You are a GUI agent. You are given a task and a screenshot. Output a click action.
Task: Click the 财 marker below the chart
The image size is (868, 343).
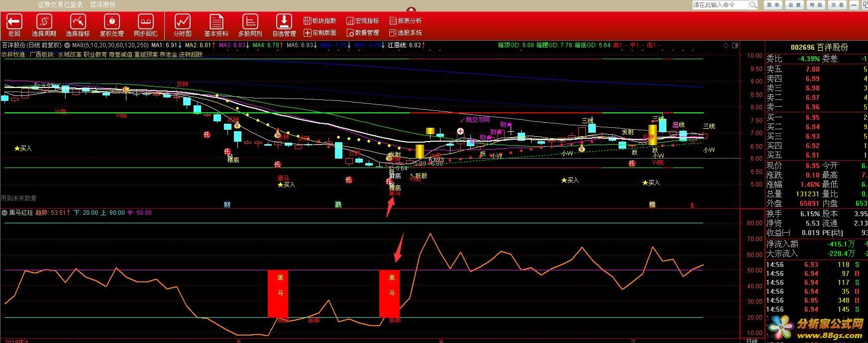227,204
